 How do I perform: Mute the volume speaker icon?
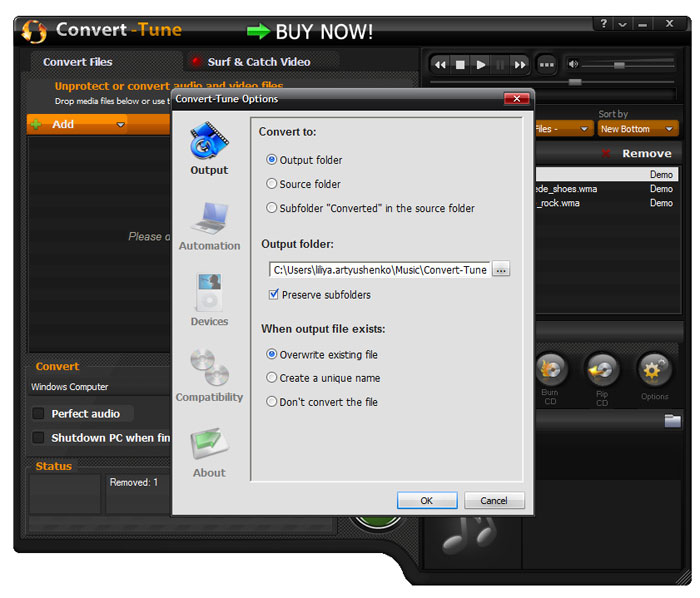tap(573, 65)
